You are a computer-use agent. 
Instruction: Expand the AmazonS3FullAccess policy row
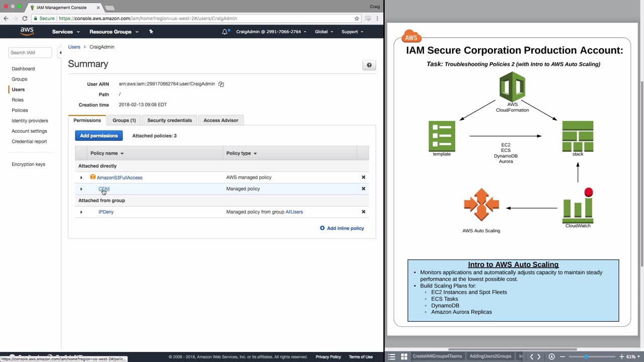pyautogui.click(x=81, y=177)
